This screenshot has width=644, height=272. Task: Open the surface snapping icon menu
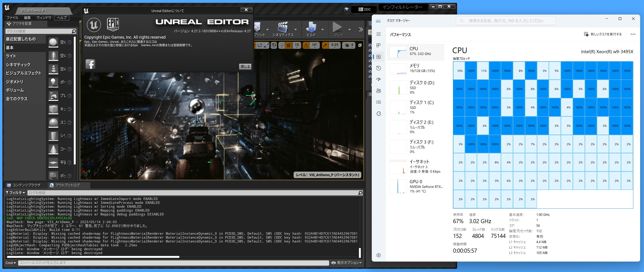282,45
